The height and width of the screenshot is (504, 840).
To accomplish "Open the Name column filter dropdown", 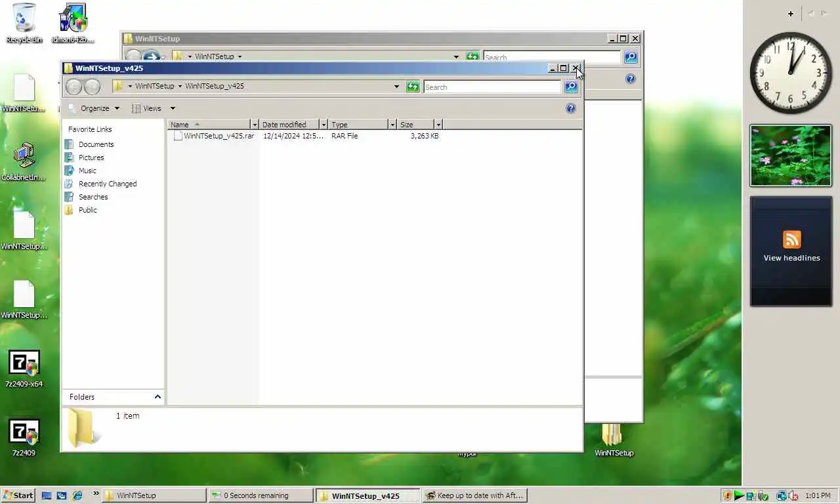I will click(255, 124).
